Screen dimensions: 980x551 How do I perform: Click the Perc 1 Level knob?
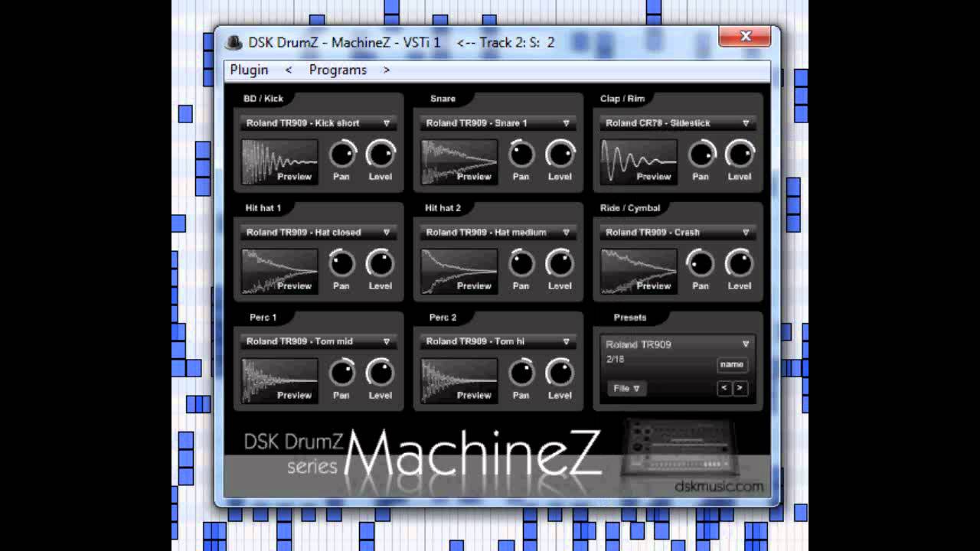[381, 373]
